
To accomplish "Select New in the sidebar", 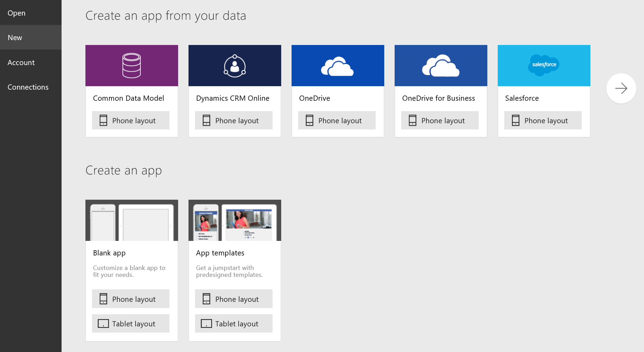I will coord(31,37).
